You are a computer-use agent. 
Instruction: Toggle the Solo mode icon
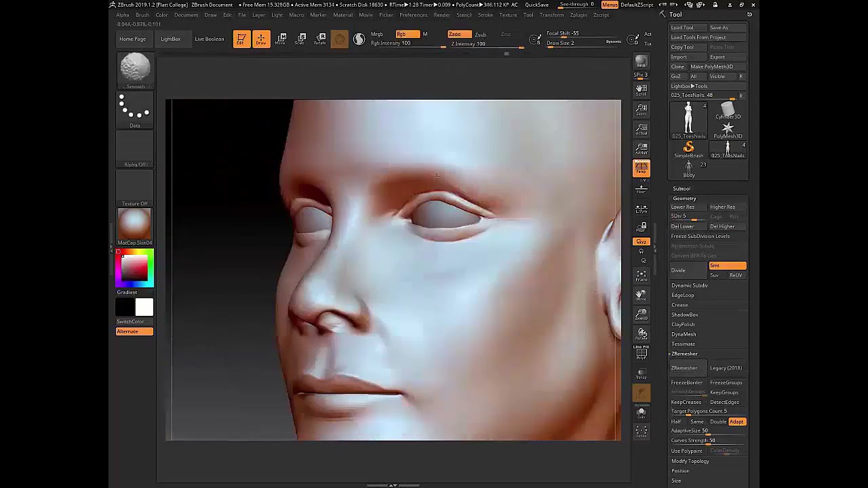[x=641, y=412]
